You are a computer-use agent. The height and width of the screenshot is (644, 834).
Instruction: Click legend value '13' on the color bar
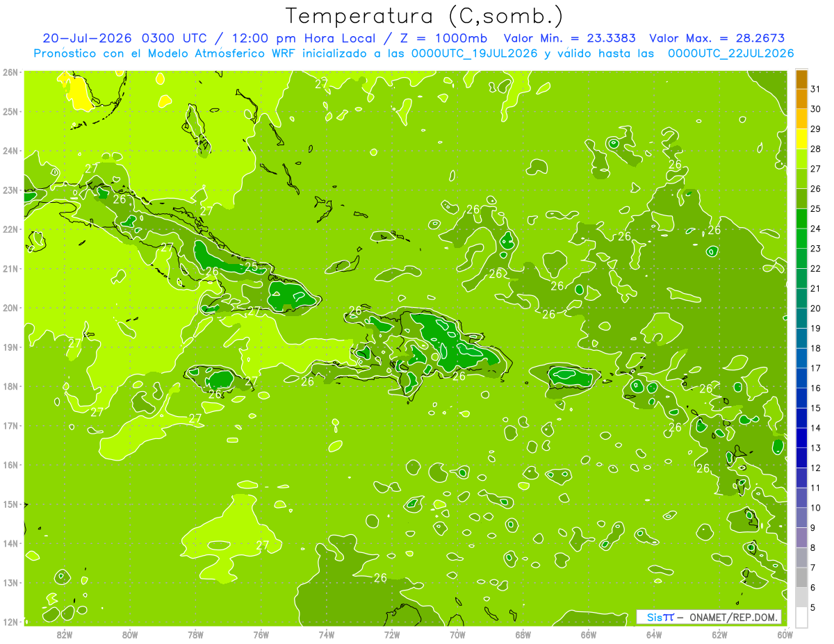tap(815, 447)
